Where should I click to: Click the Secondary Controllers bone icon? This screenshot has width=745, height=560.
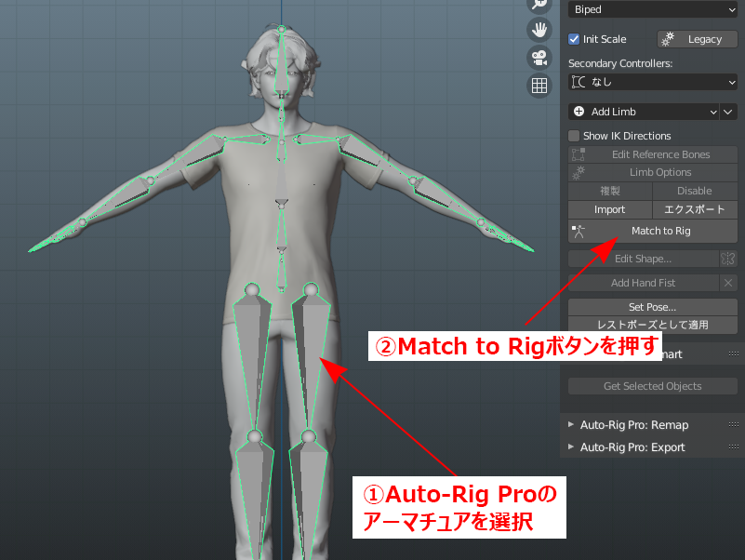[x=579, y=82]
